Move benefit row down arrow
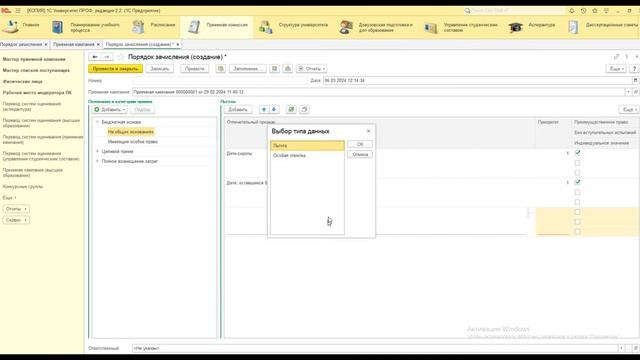The image size is (640, 360). point(274,109)
